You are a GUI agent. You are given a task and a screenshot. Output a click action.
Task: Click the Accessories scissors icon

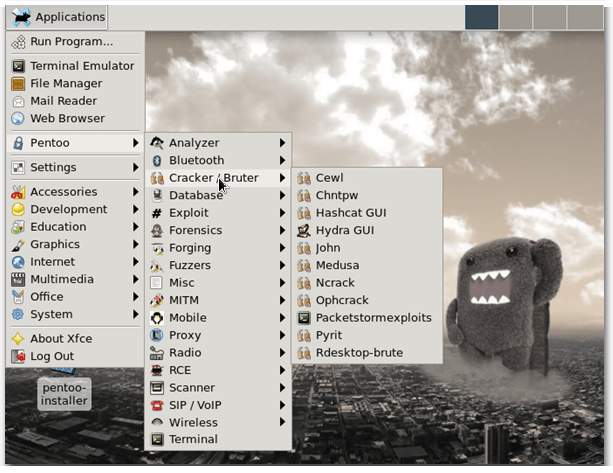click(18, 192)
